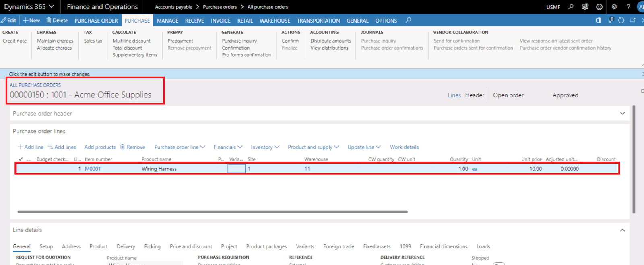Viewport: 644px width, 265px height.
Task: Open the attachments paperclip icon
Action: point(611,20)
